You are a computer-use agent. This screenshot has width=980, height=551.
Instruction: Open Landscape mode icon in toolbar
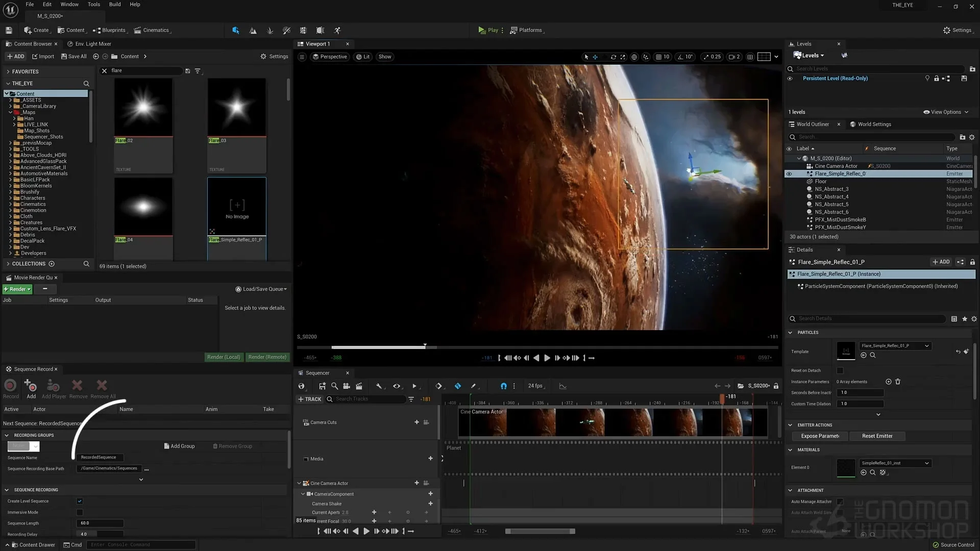click(x=253, y=30)
